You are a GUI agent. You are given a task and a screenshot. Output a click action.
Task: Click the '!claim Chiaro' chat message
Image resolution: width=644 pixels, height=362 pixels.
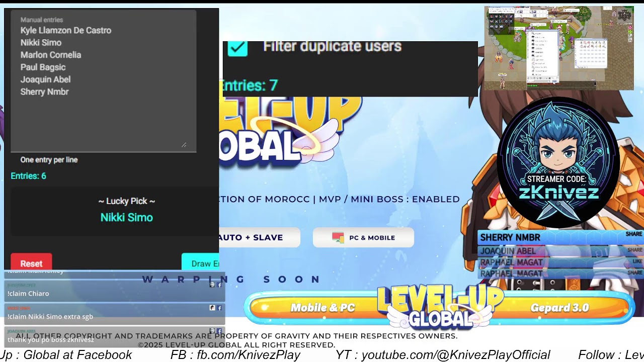pos(28,294)
